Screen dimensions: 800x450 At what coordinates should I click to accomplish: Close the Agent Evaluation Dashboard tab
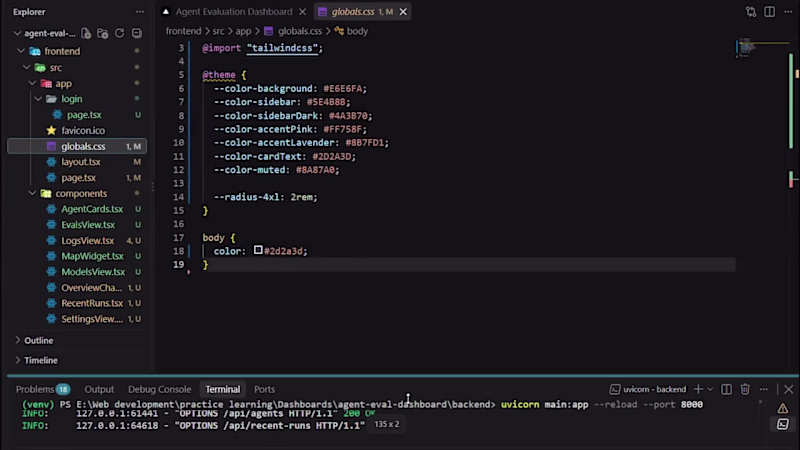(303, 12)
